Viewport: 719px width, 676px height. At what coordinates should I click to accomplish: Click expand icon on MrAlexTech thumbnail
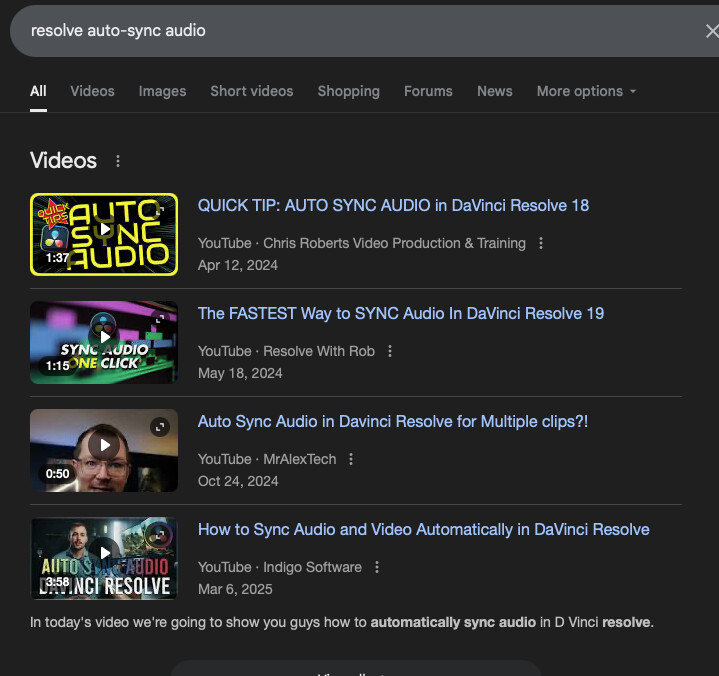pos(159,427)
